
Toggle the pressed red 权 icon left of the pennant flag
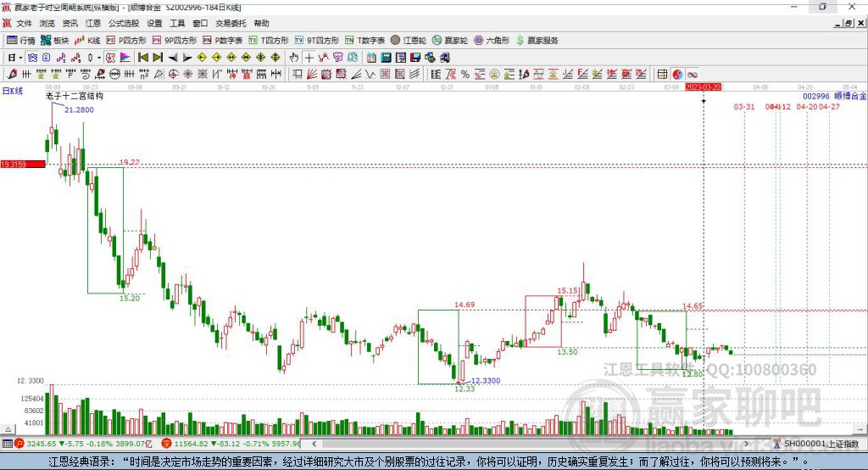point(111,58)
